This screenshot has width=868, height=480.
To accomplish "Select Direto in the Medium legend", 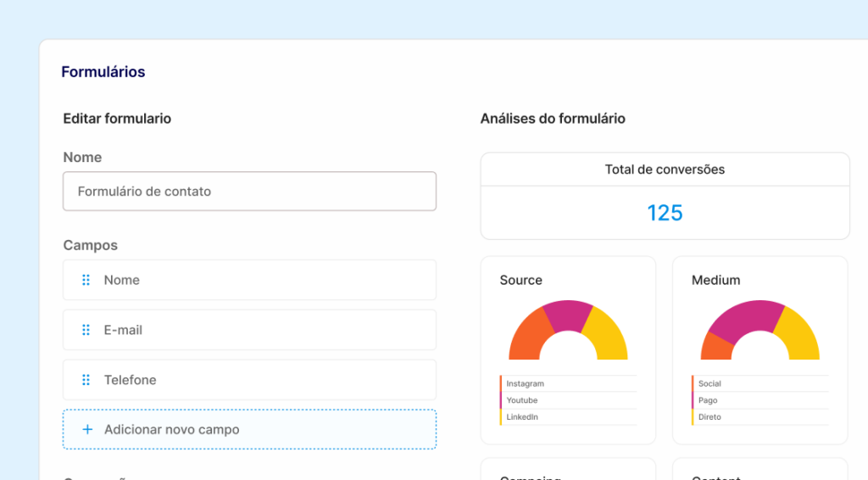I will 709,417.
